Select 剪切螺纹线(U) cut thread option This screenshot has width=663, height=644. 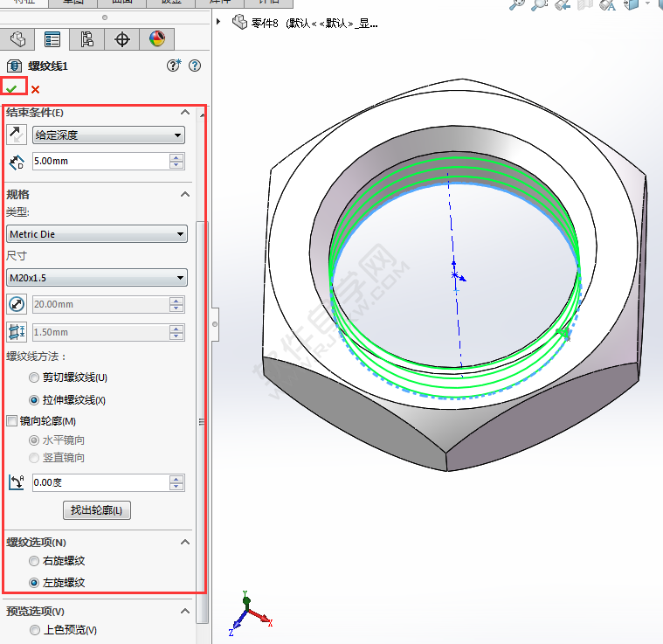34,377
